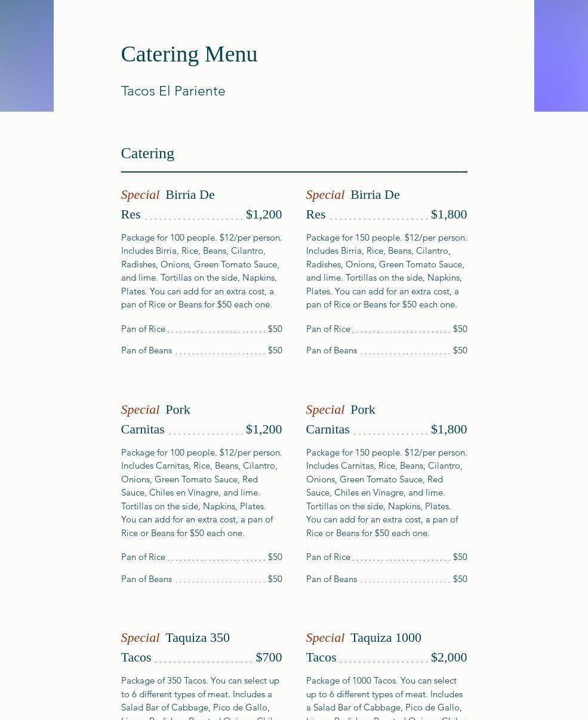Click Pan of Beans under 100-person Carnitas
The image size is (588, 720).
pyautogui.click(x=146, y=579)
